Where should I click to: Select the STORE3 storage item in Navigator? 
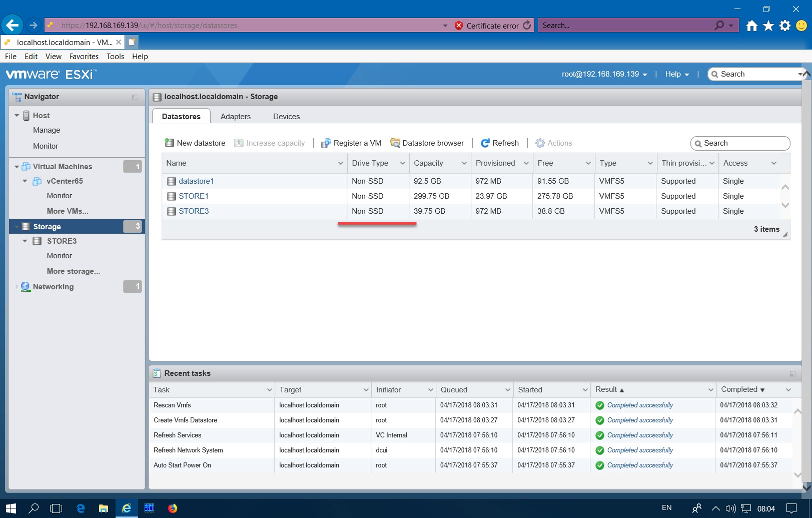coord(62,241)
